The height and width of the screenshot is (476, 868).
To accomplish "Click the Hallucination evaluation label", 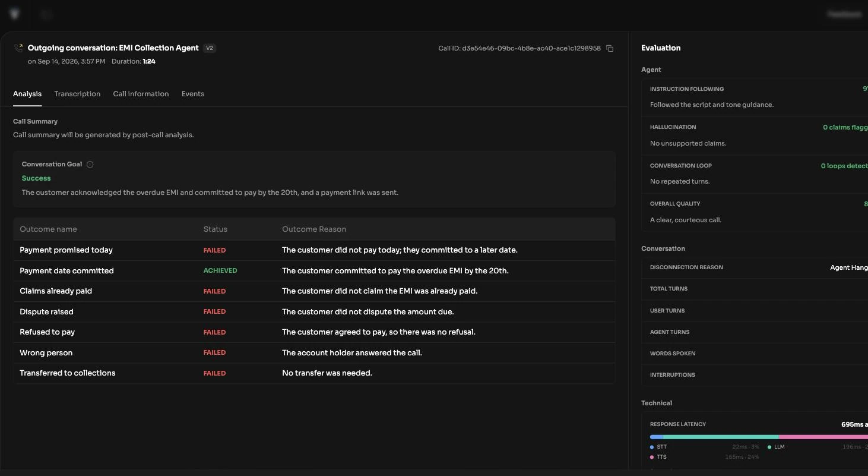I will coord(673,127).
